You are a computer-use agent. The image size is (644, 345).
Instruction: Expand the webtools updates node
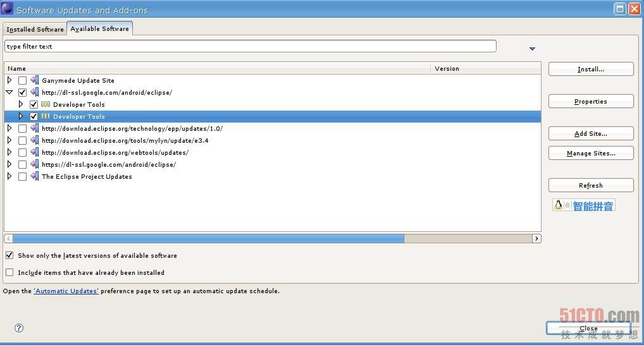tap(9, 152)
